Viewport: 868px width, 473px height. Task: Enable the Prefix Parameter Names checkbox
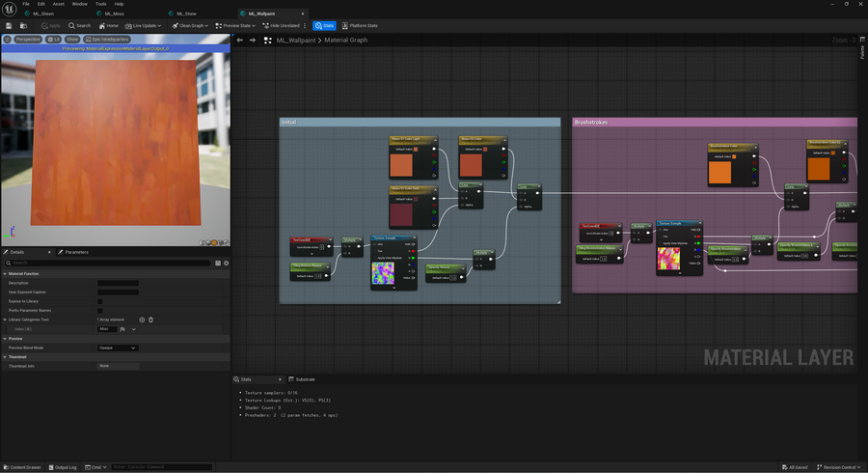(100, 310)
